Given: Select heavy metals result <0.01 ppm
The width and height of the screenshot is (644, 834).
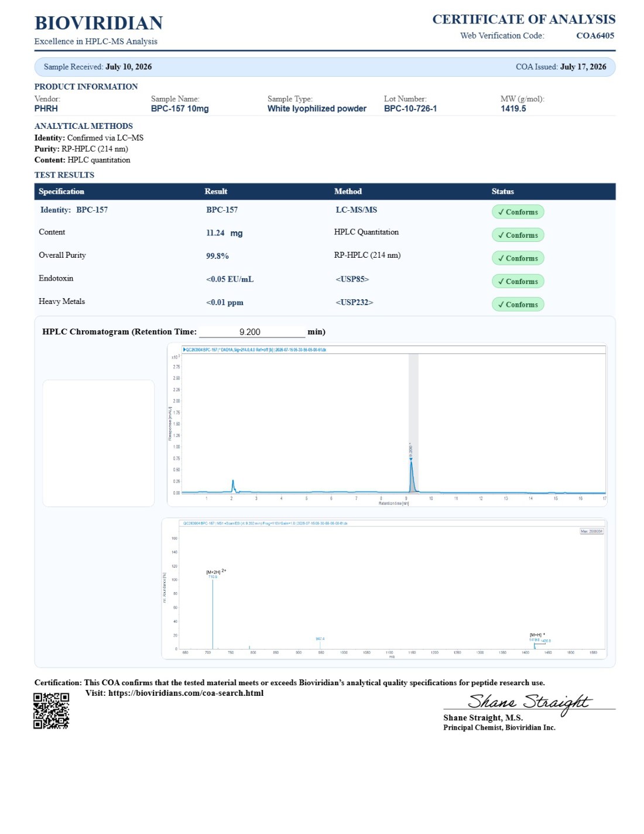Looking at the screenshot, I should [225, 303].
